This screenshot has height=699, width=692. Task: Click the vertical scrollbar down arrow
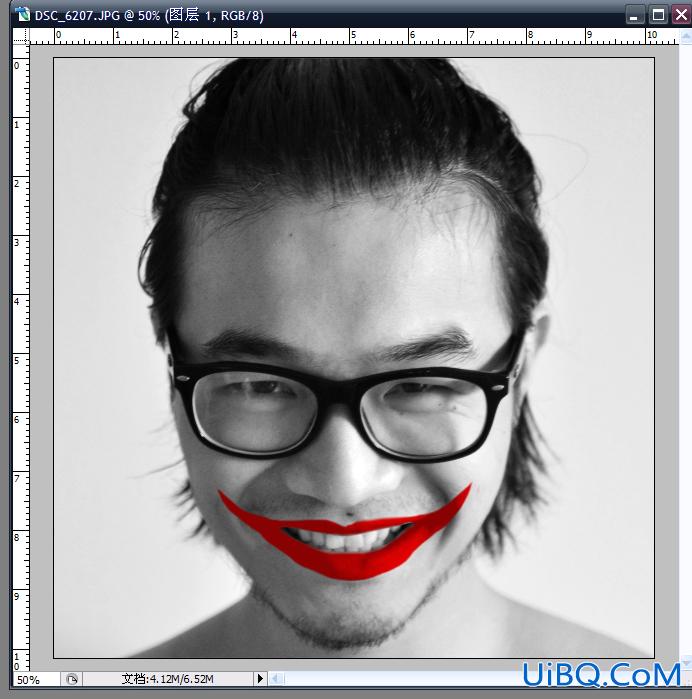tap(686, 661)
